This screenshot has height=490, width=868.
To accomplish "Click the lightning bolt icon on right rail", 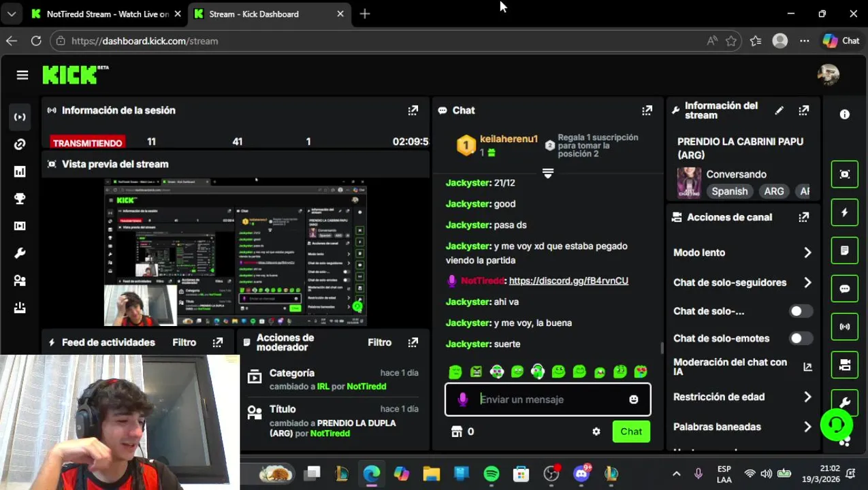I will coord(845,213).
